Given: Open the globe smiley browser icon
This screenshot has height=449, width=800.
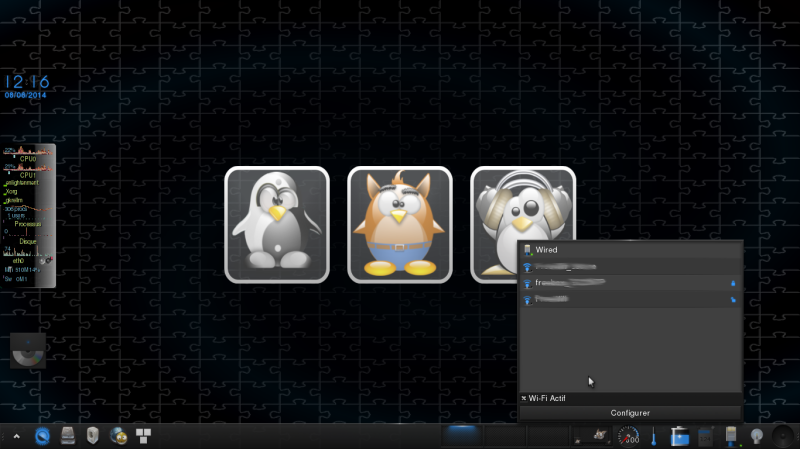Looking at the screenshot, I should [x=118, y=436].
